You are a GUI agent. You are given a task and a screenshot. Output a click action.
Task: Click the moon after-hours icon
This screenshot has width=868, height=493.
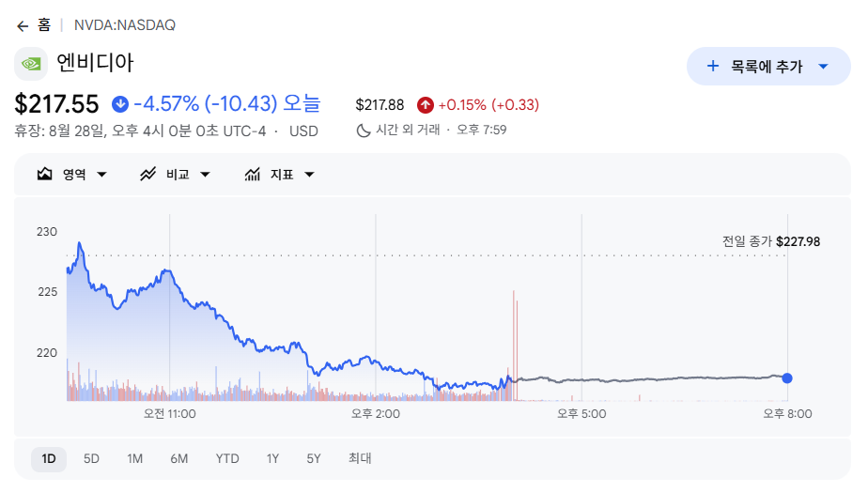click(364, 131)
